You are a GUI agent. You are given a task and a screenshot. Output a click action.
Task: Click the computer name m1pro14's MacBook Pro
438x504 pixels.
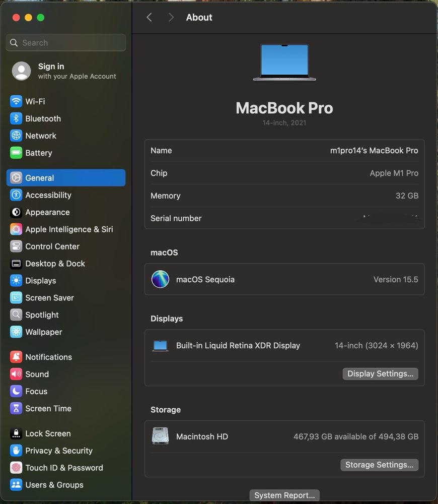click(x=374, y=150)
